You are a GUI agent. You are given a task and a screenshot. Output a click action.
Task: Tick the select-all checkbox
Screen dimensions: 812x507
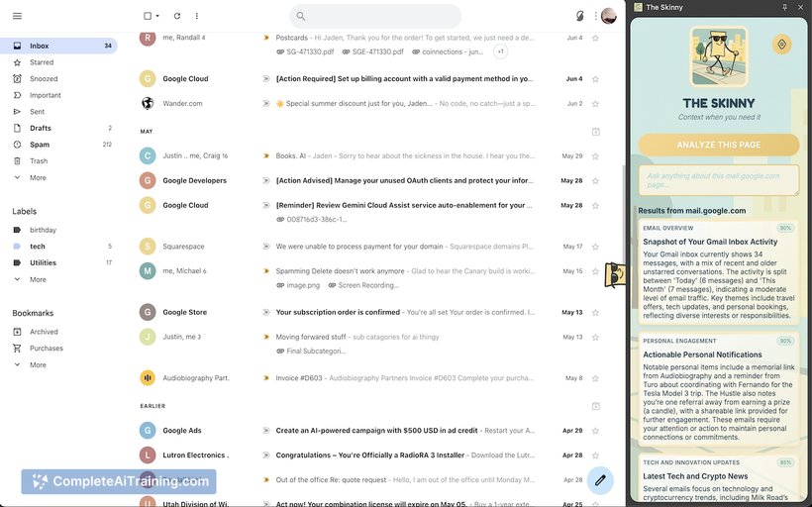coord(148,16)
